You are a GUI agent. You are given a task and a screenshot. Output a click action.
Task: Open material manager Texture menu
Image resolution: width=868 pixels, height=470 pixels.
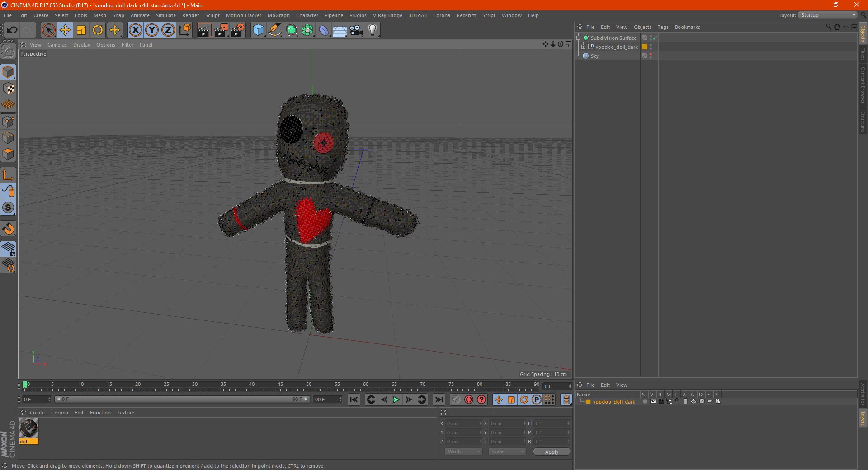point(125,413)
